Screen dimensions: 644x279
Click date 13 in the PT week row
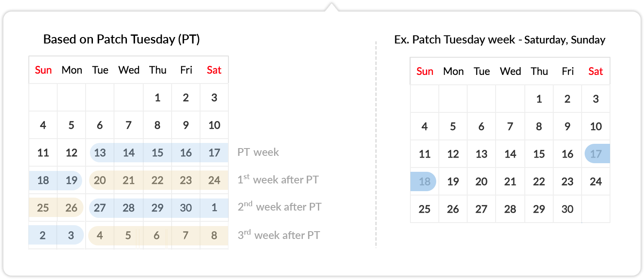100,152
